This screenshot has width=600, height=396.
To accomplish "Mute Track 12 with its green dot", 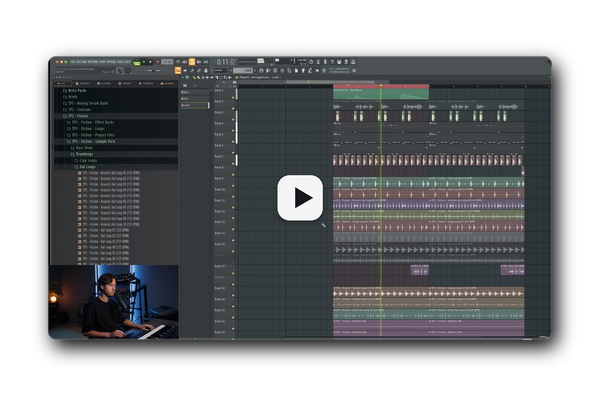I will pyautogui.click(x=233, y=219).
